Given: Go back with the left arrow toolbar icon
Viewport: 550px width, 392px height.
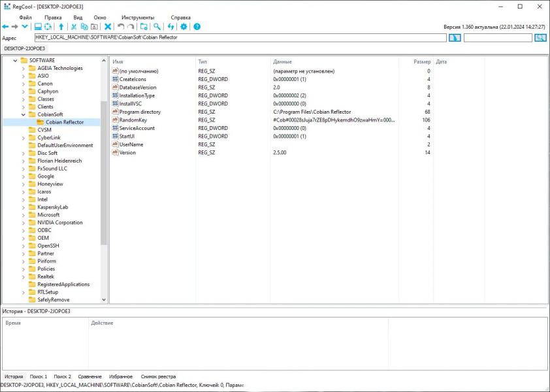Looking at the screenshot, I should (5, 27).
